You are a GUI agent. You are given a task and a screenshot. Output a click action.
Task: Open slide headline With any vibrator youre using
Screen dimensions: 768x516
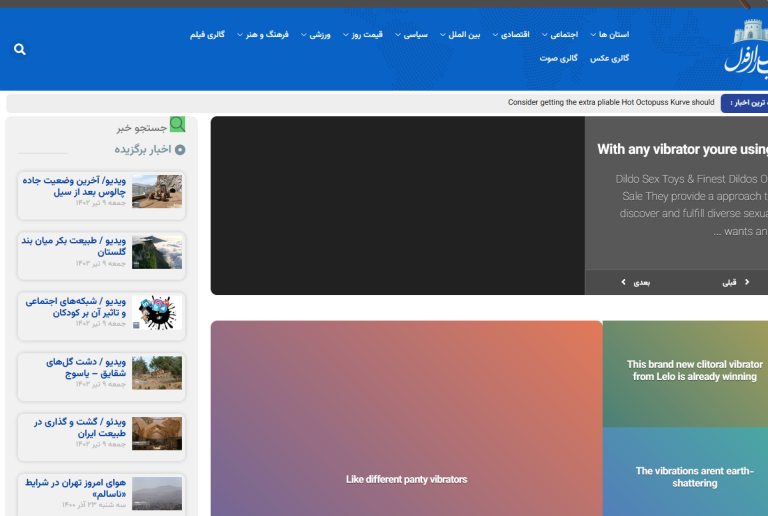point(682,149)
